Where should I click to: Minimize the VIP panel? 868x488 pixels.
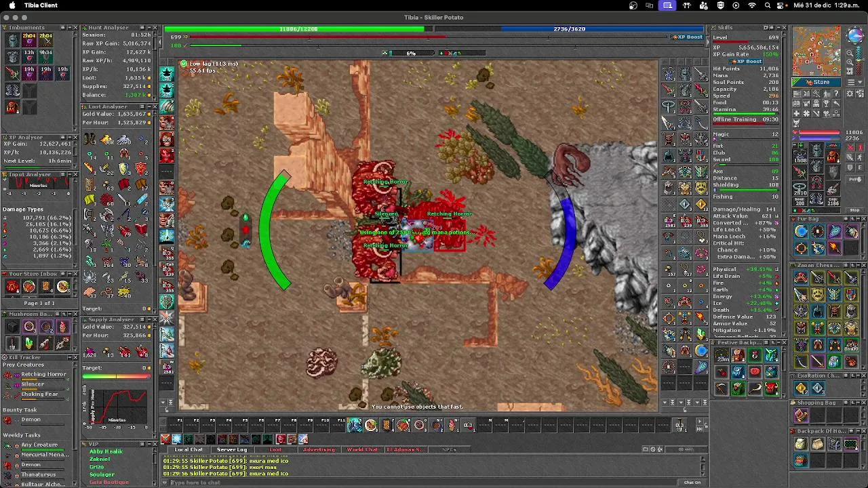149,444
